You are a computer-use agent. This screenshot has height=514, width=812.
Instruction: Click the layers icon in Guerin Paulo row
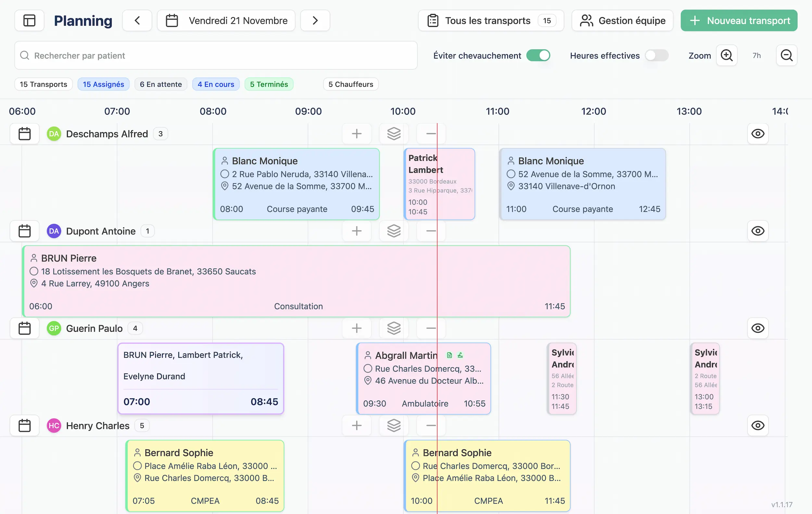click(x=394, y=328)
